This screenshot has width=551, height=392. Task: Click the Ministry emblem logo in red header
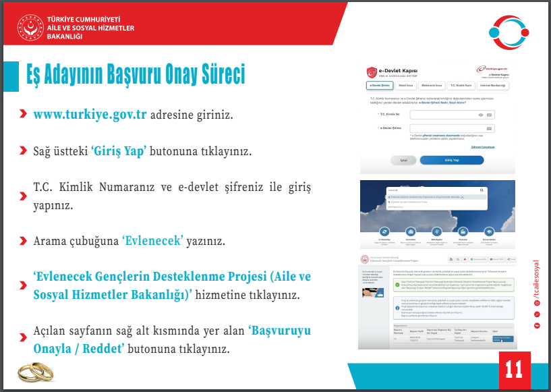(x=30, y=28)
